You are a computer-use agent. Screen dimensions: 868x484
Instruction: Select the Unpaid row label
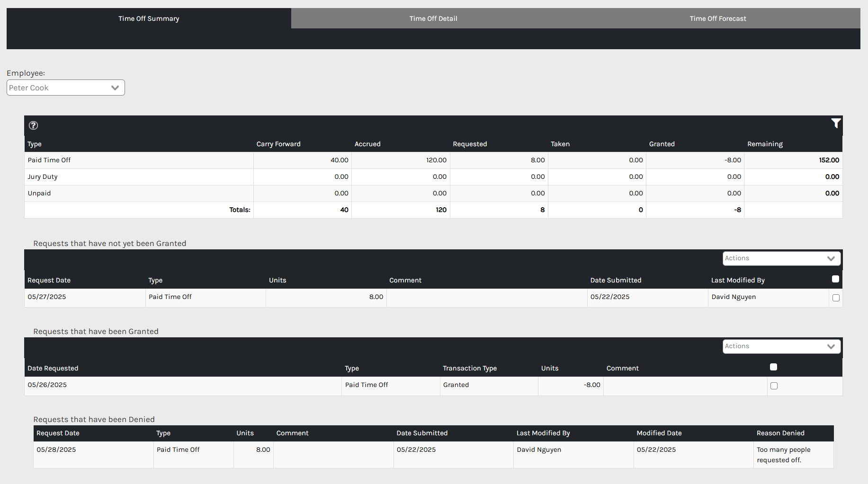coord(39,193)
